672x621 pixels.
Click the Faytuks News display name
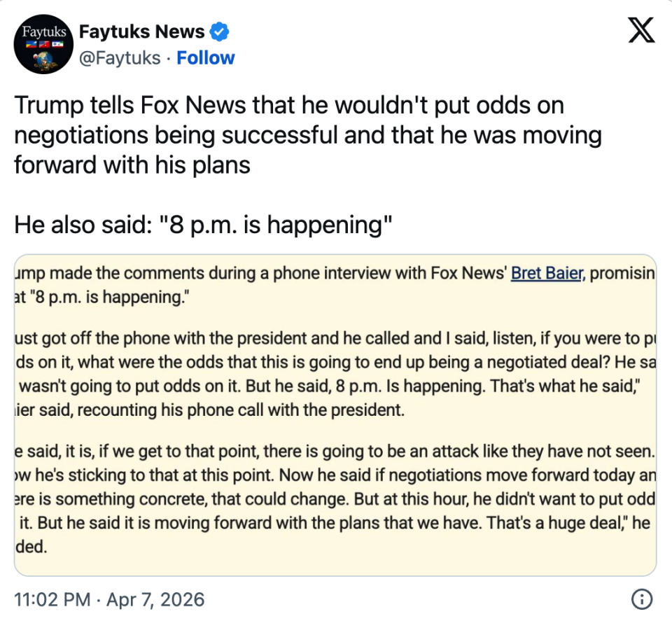tap(141, 32)
